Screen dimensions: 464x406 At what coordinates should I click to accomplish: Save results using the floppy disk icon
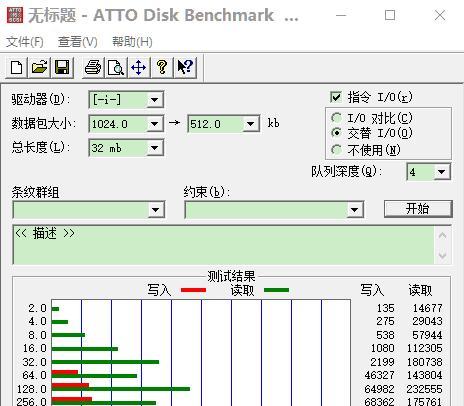click(62, 67)
